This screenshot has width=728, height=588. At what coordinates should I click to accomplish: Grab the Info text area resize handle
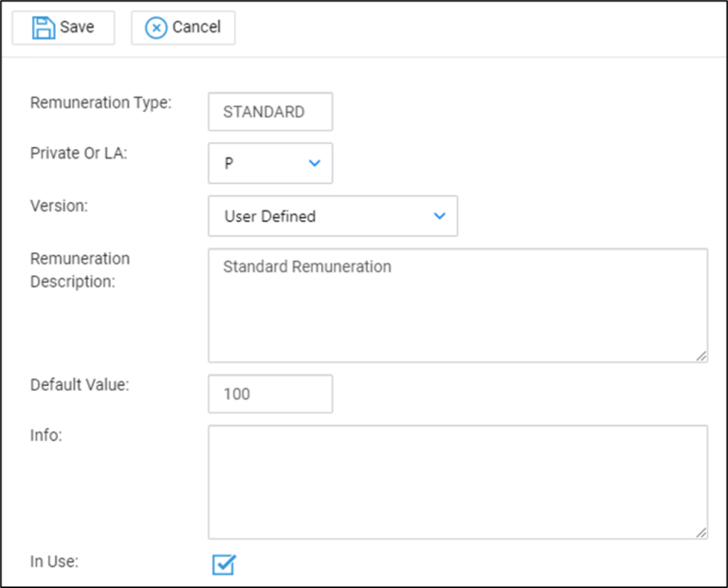click(701, 532)
